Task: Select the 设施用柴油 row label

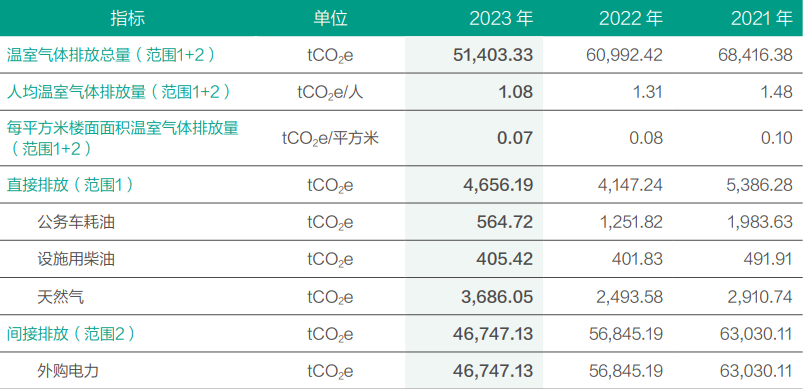Action: click(76, 259)
